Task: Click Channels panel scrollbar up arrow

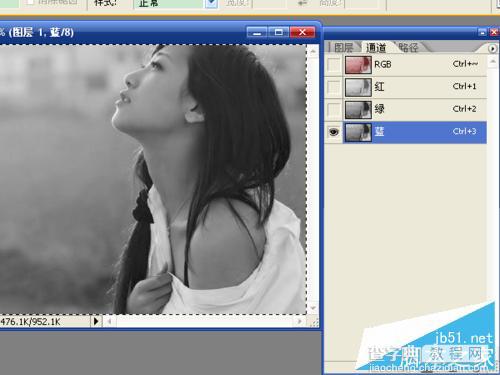Action: (493, 62)
